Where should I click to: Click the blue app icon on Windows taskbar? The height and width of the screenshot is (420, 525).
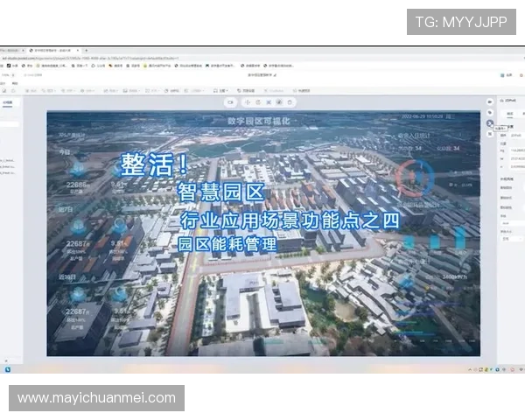pos(7,369)
